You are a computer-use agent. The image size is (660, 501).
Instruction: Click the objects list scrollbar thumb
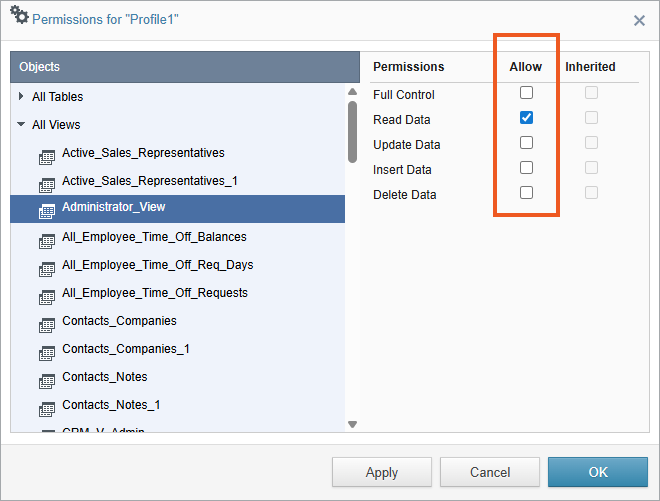(353, 132)
